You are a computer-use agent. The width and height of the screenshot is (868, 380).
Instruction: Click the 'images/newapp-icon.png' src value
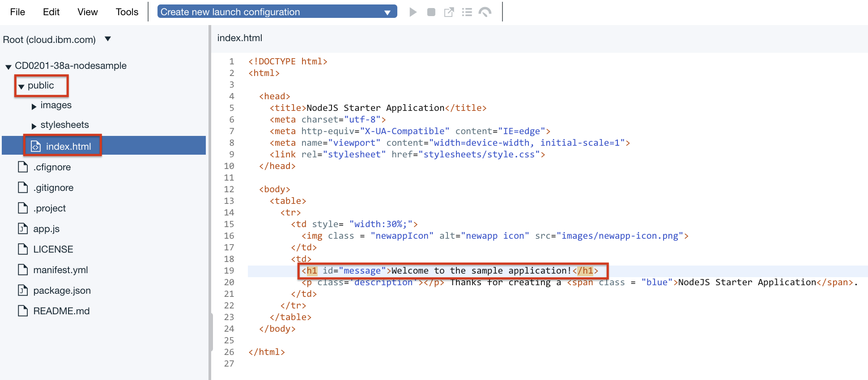(620, 236)
